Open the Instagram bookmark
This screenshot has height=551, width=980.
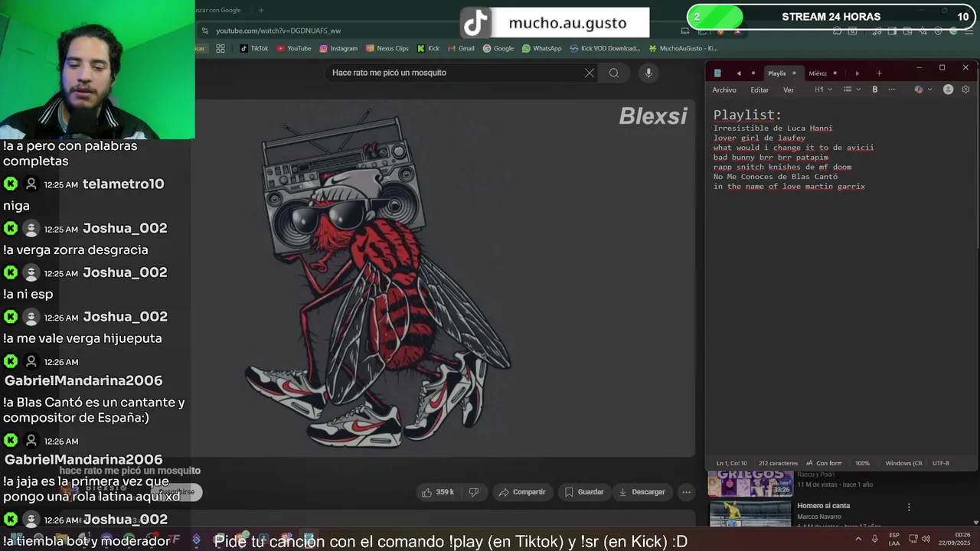pyautogui.click(x=338, y=48)
